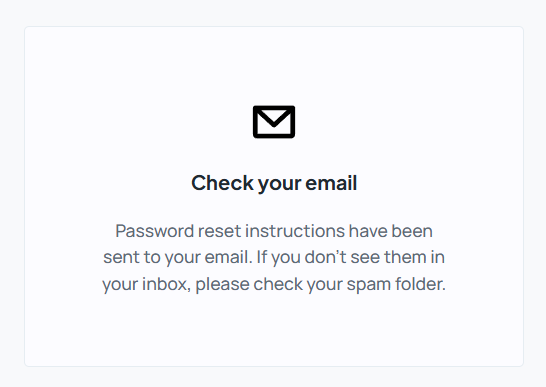Click "them in" ending the second line

click(414, 257)
